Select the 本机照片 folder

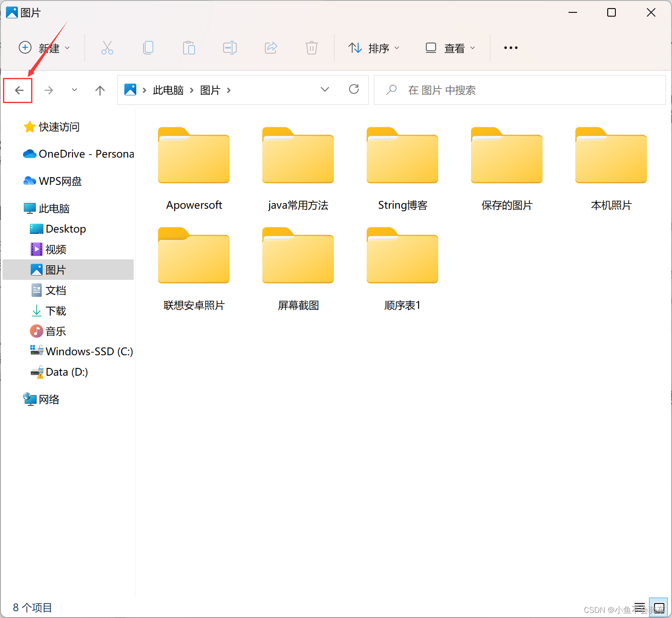coord(611,169)
